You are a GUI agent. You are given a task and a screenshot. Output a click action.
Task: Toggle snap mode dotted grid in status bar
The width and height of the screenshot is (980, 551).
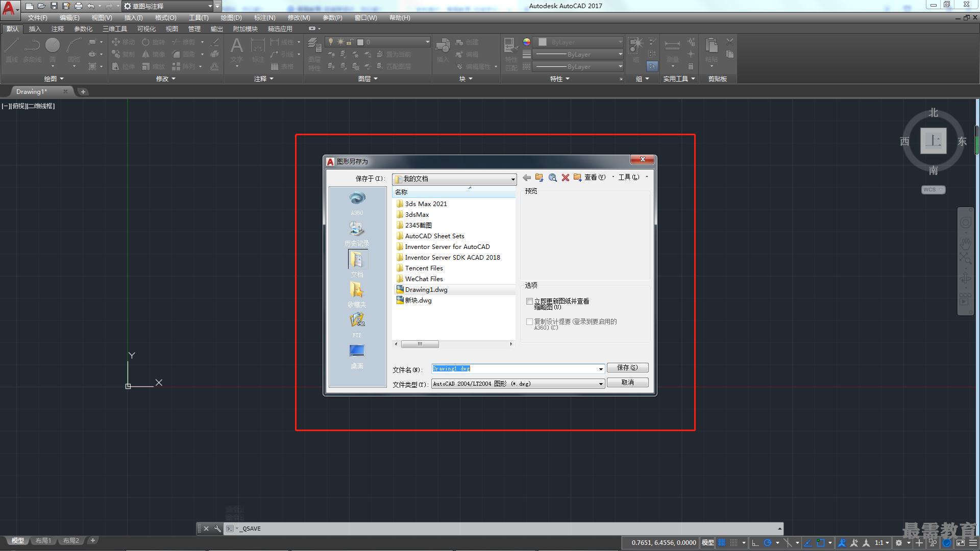click(733, 543)
